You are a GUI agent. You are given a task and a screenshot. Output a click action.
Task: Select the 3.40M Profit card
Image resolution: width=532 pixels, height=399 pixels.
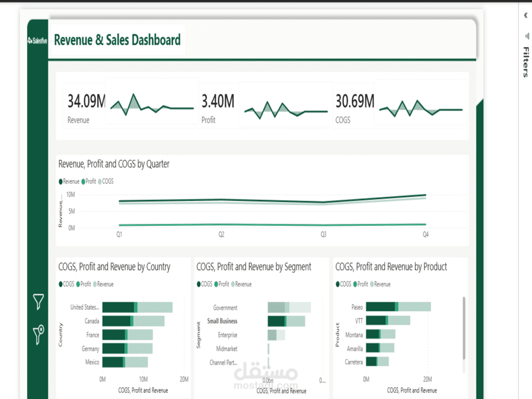point(218,107)
